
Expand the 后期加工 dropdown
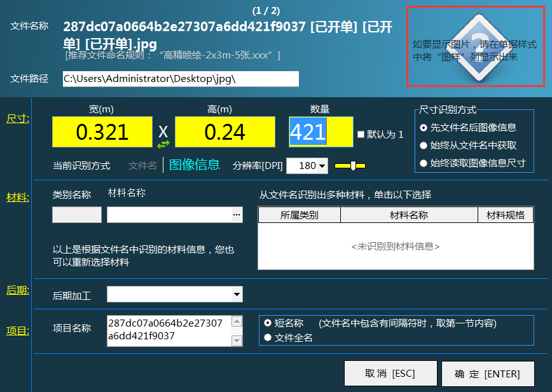pyautogui.click(x=237, y=294)
